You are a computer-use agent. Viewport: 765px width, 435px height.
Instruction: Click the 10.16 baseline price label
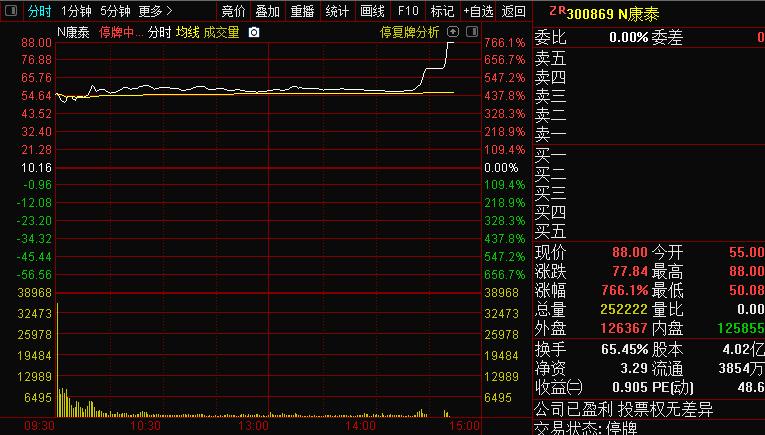pos(36,168)
